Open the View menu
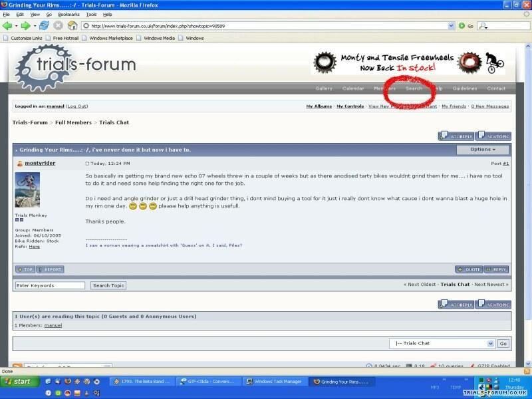The height and width of the screenshot is (399, 532). pyautogui.click(x=35, y=14)
